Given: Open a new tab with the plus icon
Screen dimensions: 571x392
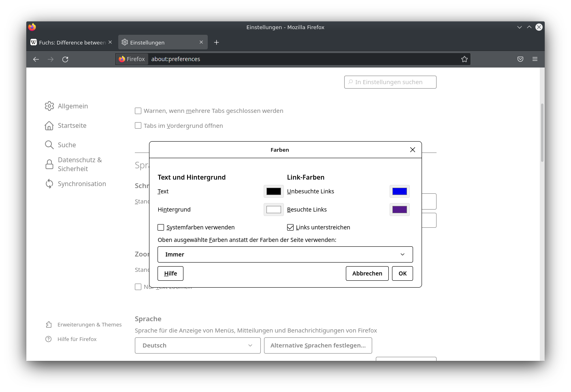Looking at the screenshot, I should point(216,42).
